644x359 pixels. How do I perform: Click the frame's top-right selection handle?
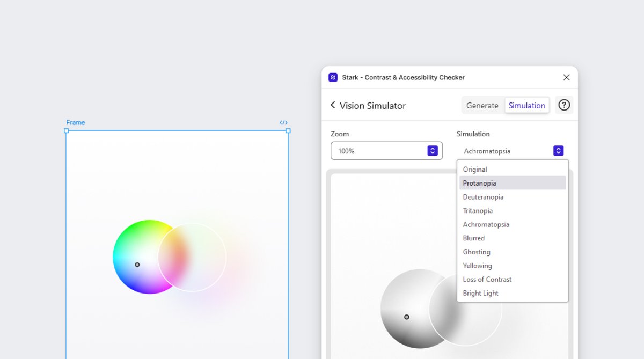[x=288, y=130]
